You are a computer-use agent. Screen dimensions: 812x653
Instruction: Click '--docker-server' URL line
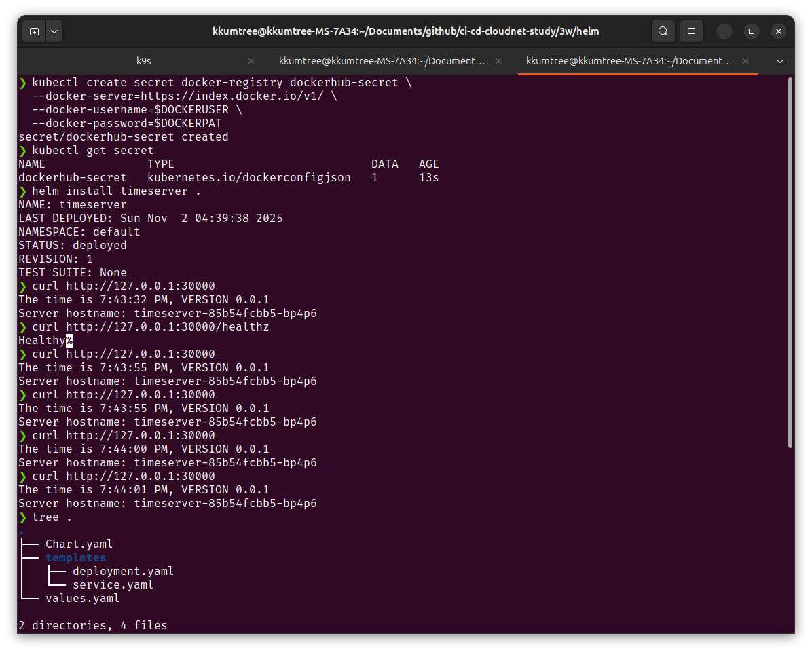[x=185, y=96]
